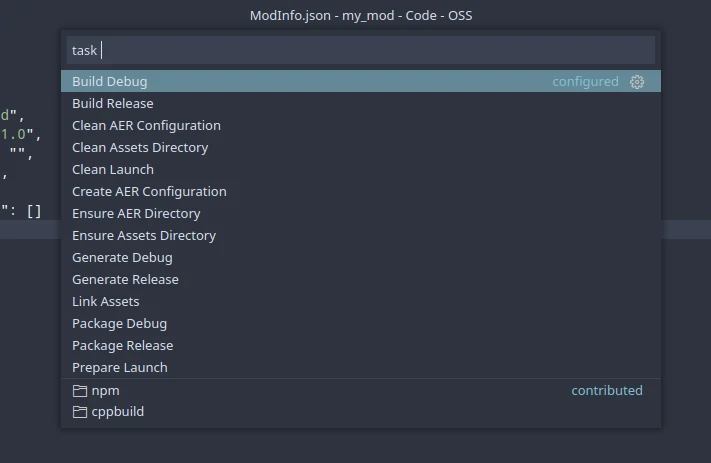Expand the npm contributed tasks group

point(361,390)
